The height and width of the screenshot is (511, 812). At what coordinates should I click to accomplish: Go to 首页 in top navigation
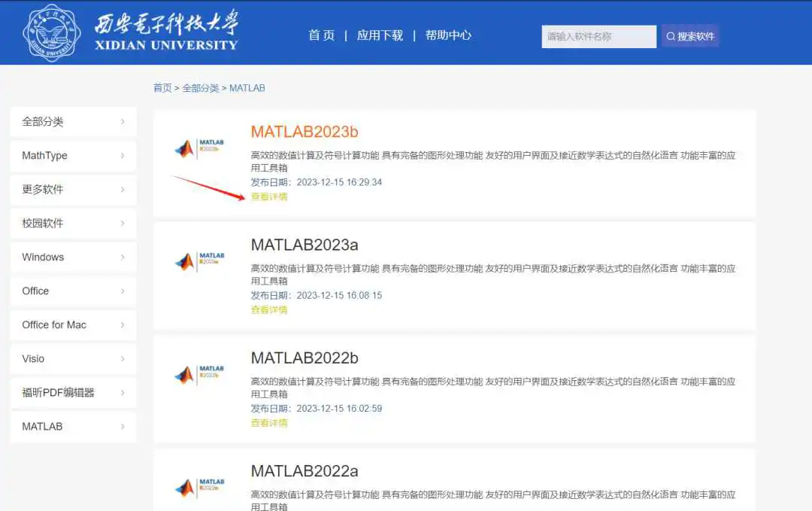click(322, 35)
